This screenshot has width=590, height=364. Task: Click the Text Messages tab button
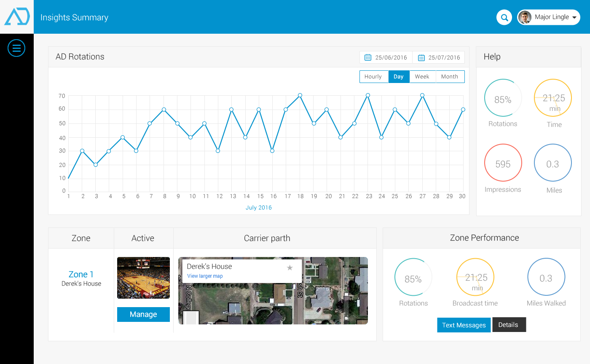464,325
